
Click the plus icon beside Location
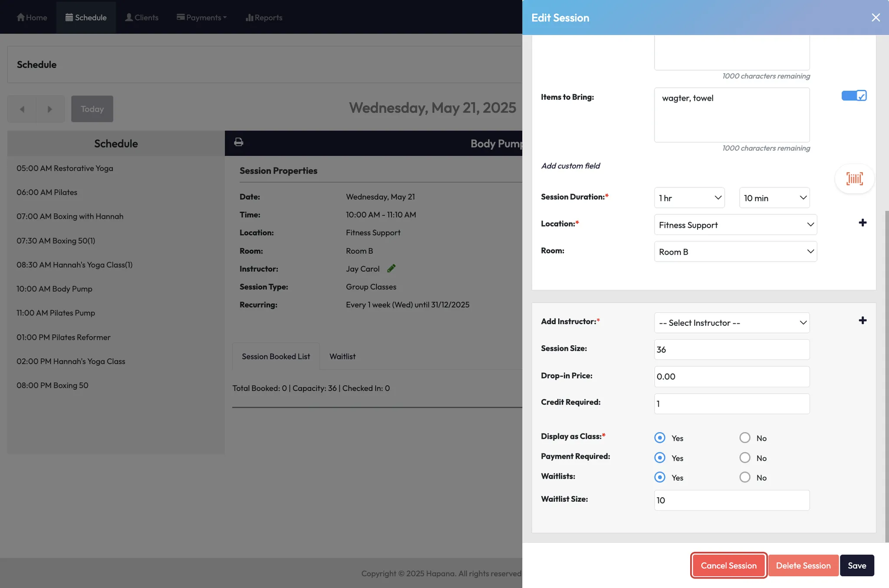(x=862, y=223)
